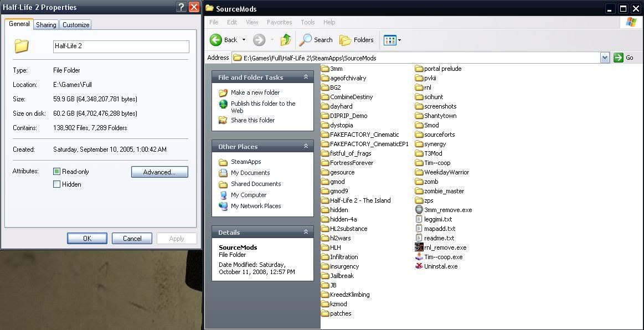Toggle the Read-only attribute checkbox

[56, 172]
